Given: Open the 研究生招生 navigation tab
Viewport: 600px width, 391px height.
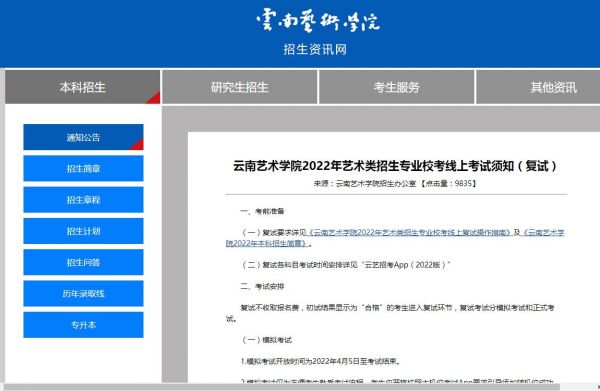Looking at the screenshot, I should (x=240, y=87).
